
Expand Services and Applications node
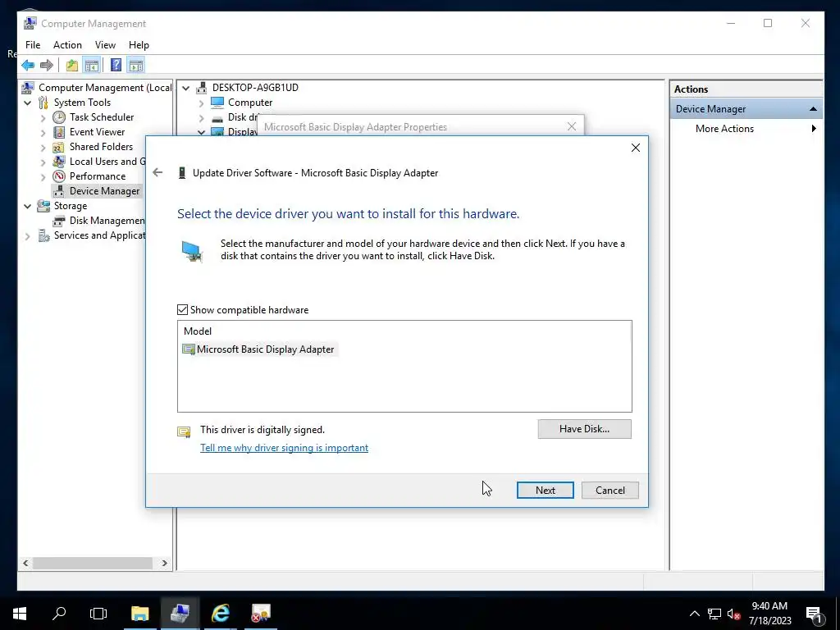28,235
